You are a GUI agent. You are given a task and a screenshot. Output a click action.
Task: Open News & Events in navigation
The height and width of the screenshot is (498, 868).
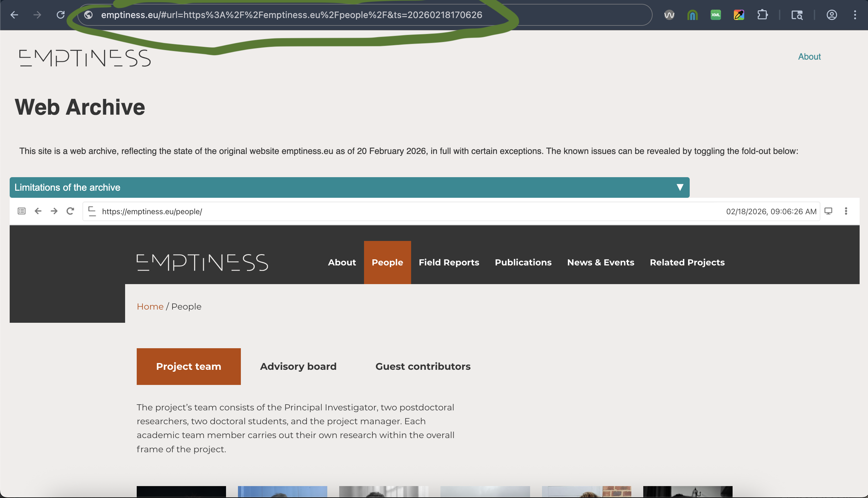pos(601,262)
